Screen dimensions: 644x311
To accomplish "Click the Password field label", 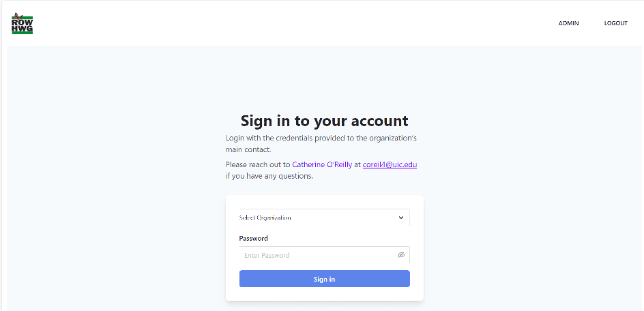I will pyautogui.click(x=253, y=238).
